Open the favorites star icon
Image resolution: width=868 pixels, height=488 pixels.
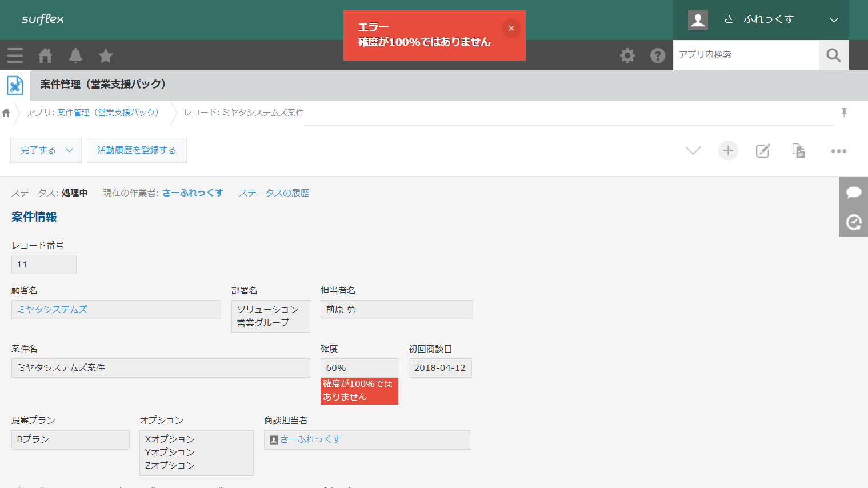coord(105,55)
